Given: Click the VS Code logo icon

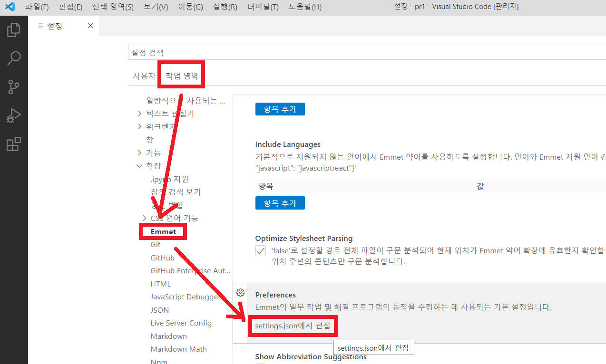Looking at the screenshot, I should [x=10, y=7].
